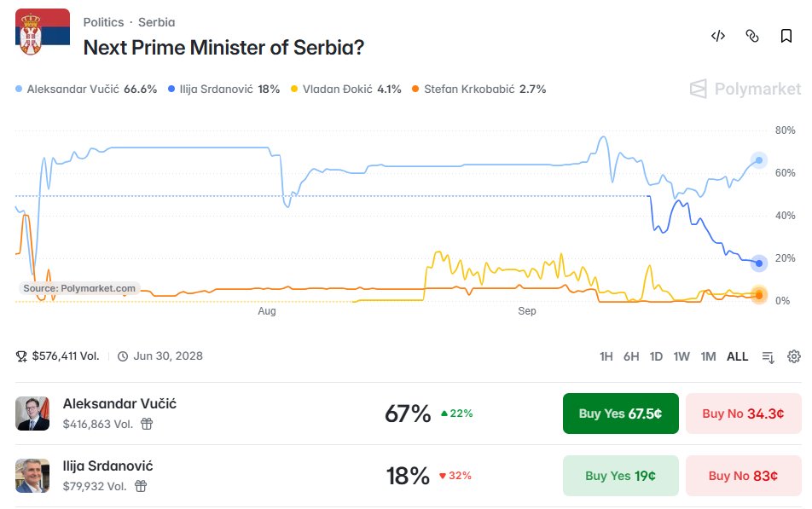
Task: Select the ALL time range
Action: click(x=738, y=356)
